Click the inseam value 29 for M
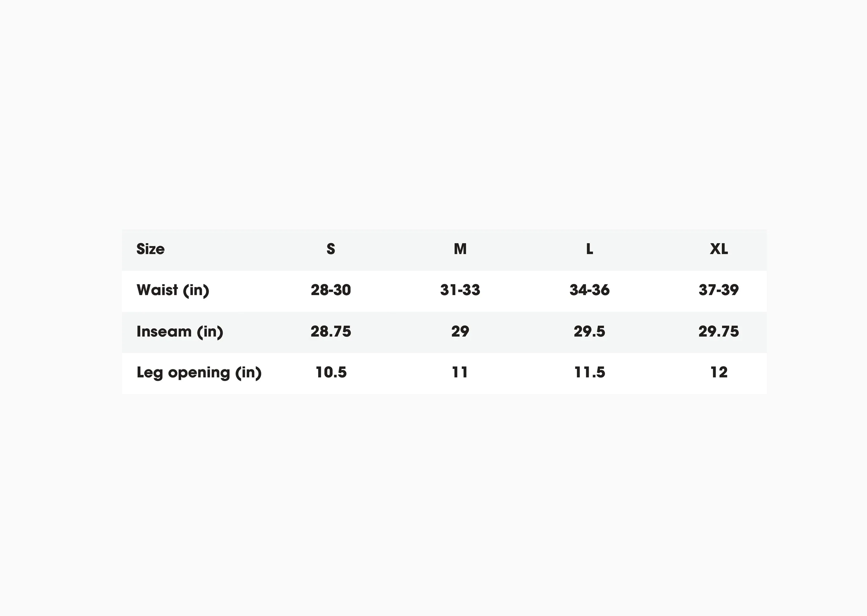 click(x=460, y=331)
